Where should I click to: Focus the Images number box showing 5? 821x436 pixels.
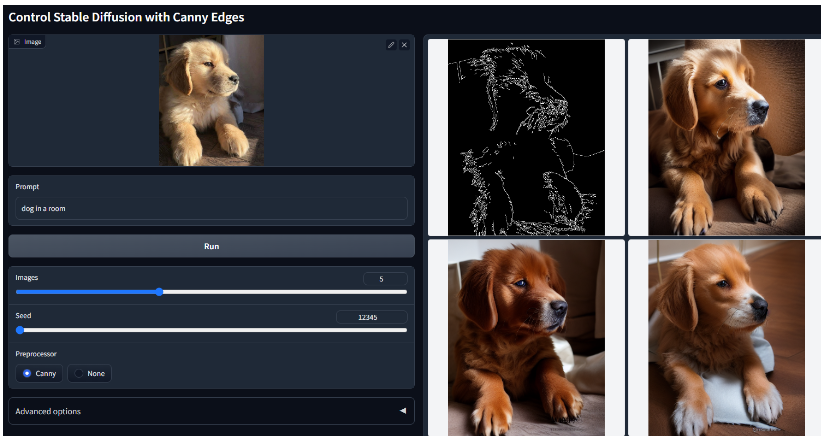(x=385, y=279)
